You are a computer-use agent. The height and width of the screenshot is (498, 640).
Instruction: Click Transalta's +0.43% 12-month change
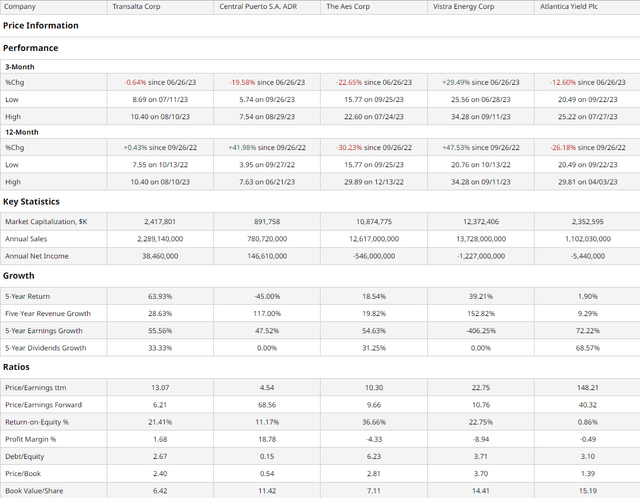click(160, 148)
